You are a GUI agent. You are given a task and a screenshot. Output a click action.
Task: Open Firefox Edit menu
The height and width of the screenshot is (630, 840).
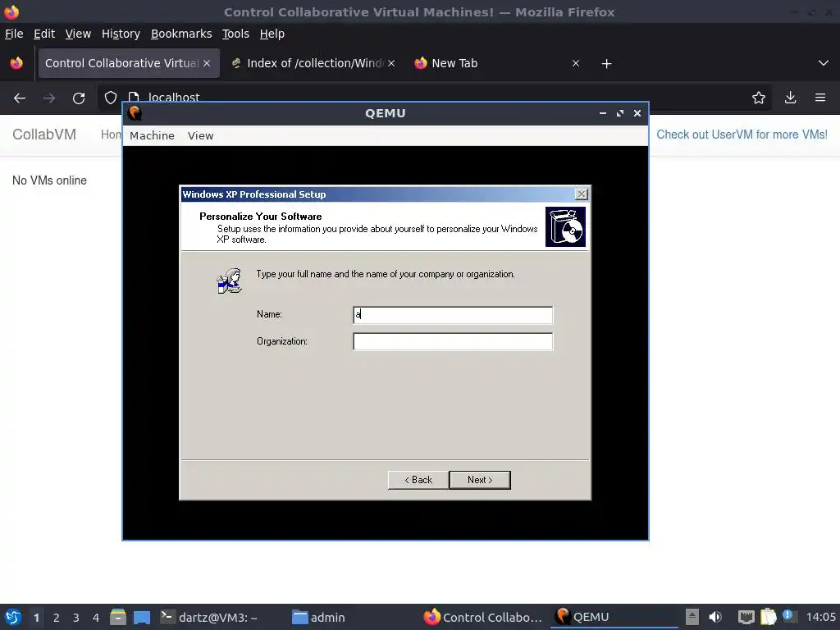tap(44, 34)
